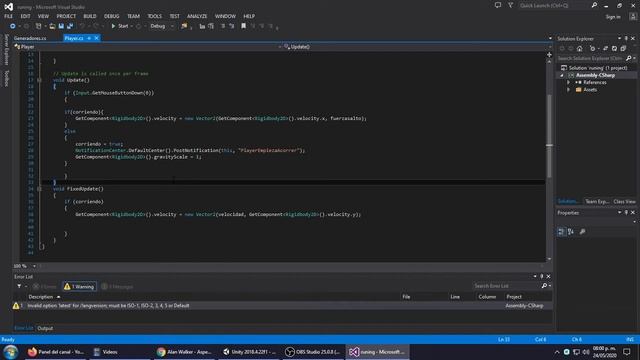Click the Assets folder icon
Screen dimensions: 640x360
point(578,90)
